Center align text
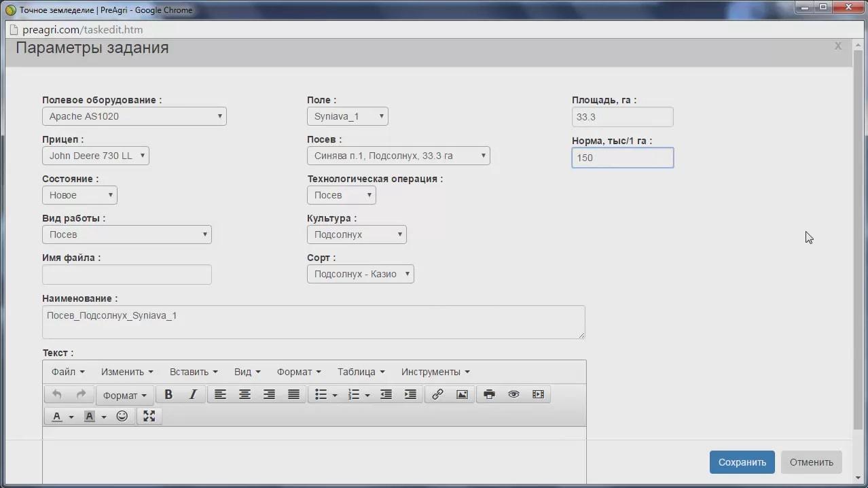This screenshot has height=488, width=868. click(245, 395)
